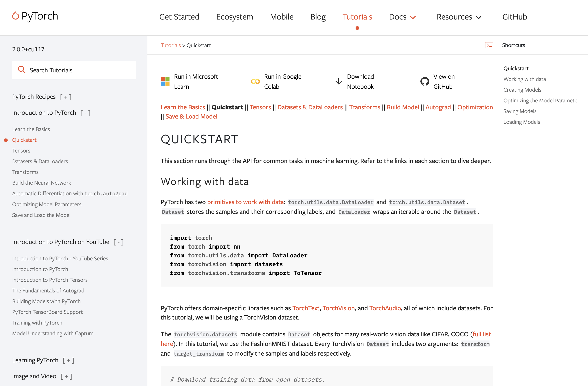Open the Docs dropdown
The image size is (588, 386).
pyautogui.click(x=402, y=17)
